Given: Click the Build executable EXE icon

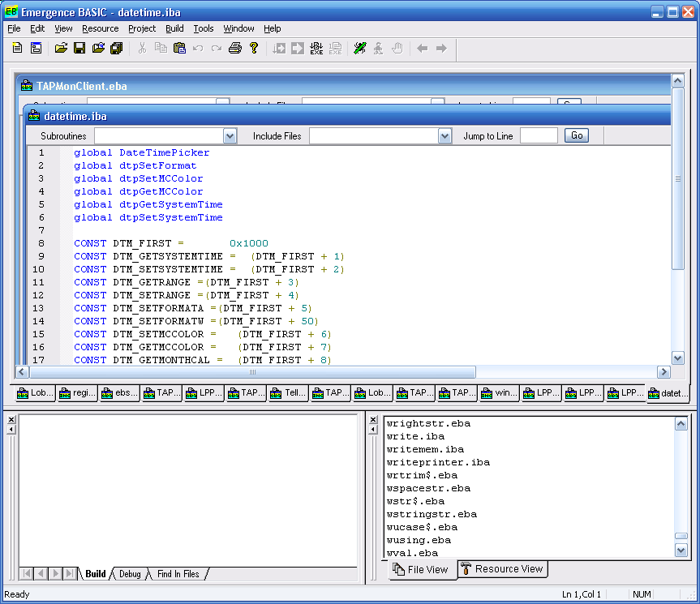Looking at the screenshot, I should (316, 49).
